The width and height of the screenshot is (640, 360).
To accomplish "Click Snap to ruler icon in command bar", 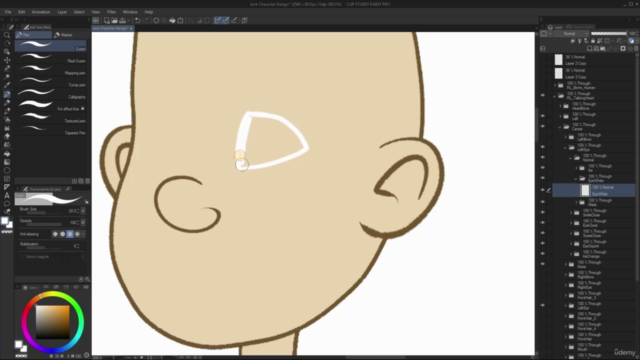I will [218, 20].
